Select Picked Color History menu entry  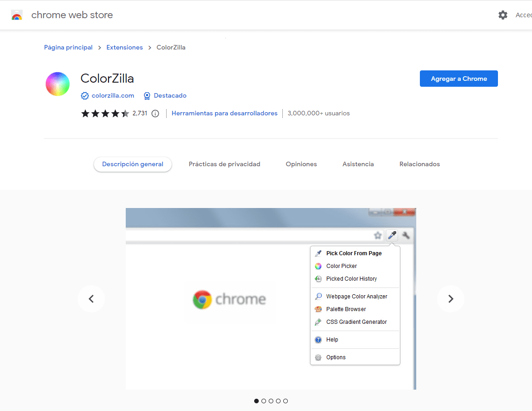pos(355,279)
